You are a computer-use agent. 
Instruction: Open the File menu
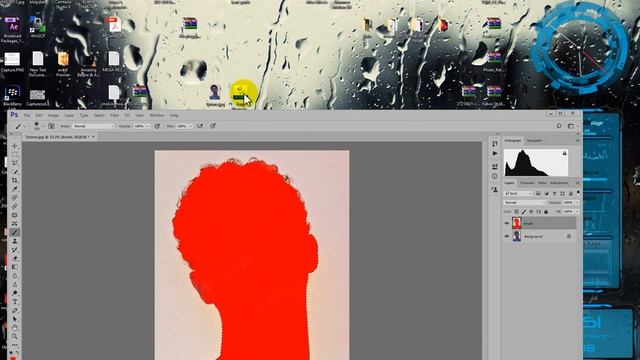coord(27,116)
